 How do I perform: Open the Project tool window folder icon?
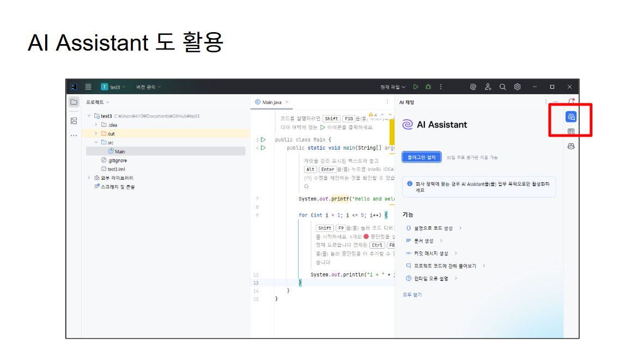(74, 102)
